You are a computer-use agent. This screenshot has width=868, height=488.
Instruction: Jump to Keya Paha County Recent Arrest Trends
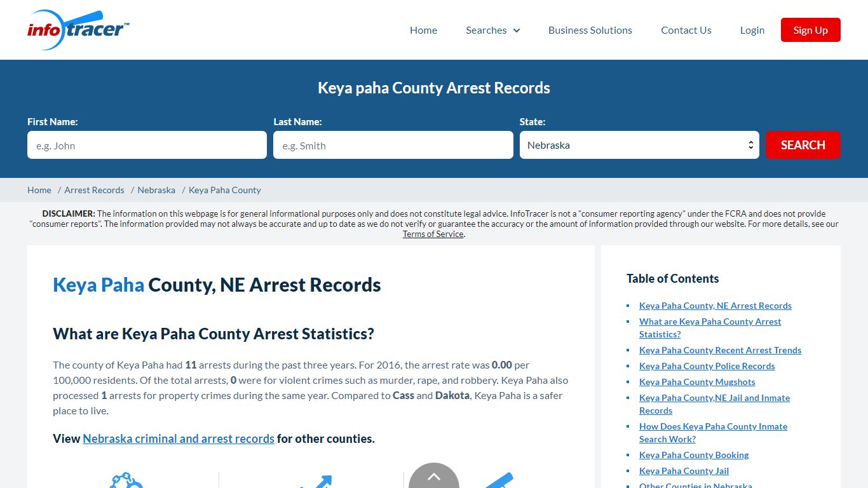pyautogui.click(x=720, y=350)
